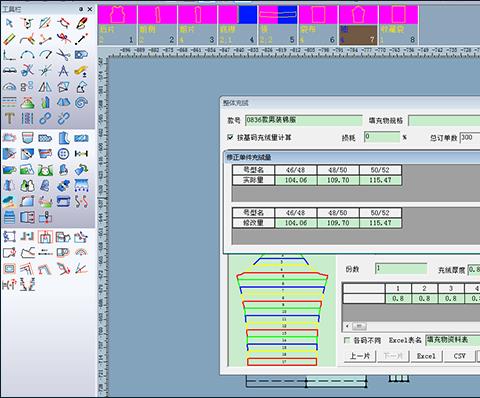Select the blue pocket shield tool

pos(27,138)
